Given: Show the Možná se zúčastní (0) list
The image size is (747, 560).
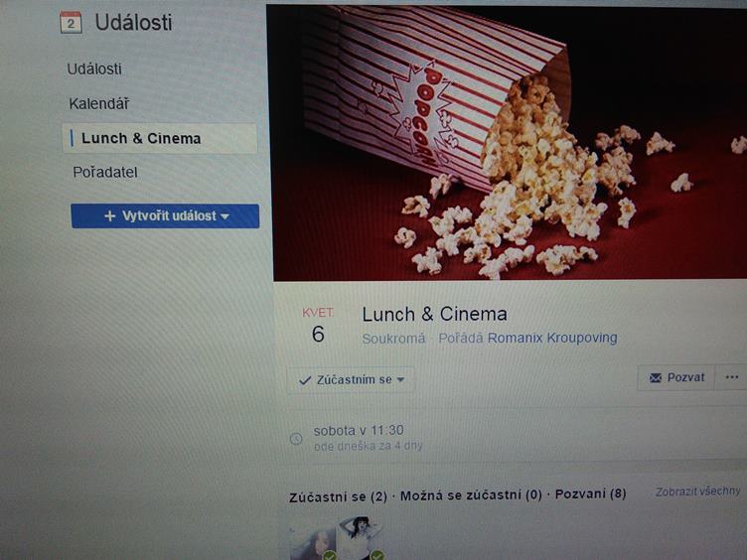Looking at the screenshot, I should [471, 495].
